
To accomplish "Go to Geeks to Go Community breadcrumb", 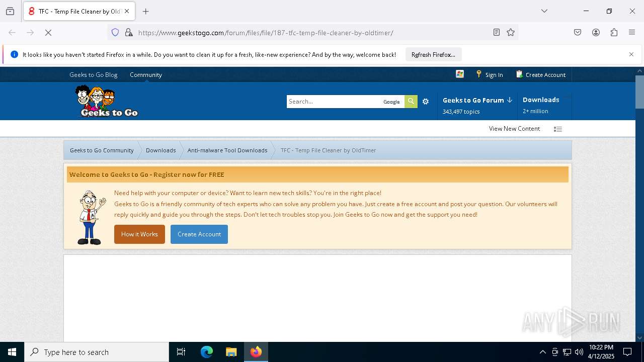I will click(102, 150).
